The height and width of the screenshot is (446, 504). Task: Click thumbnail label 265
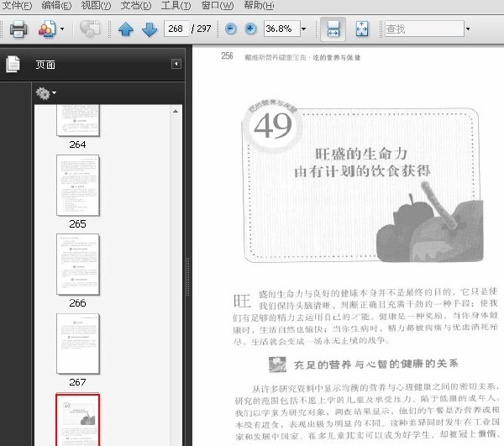click(x=77, y=223)
